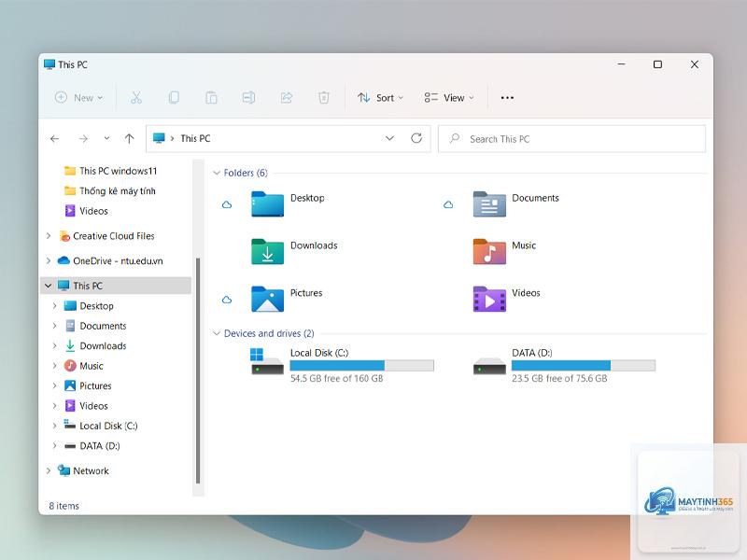Refresh the This PC view
Viewport: 747px width, 560px height.
tap(416, 138)
